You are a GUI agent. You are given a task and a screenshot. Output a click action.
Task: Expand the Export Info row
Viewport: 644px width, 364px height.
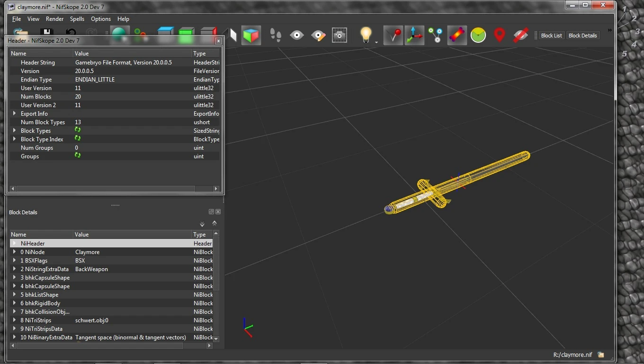point(14,113)
